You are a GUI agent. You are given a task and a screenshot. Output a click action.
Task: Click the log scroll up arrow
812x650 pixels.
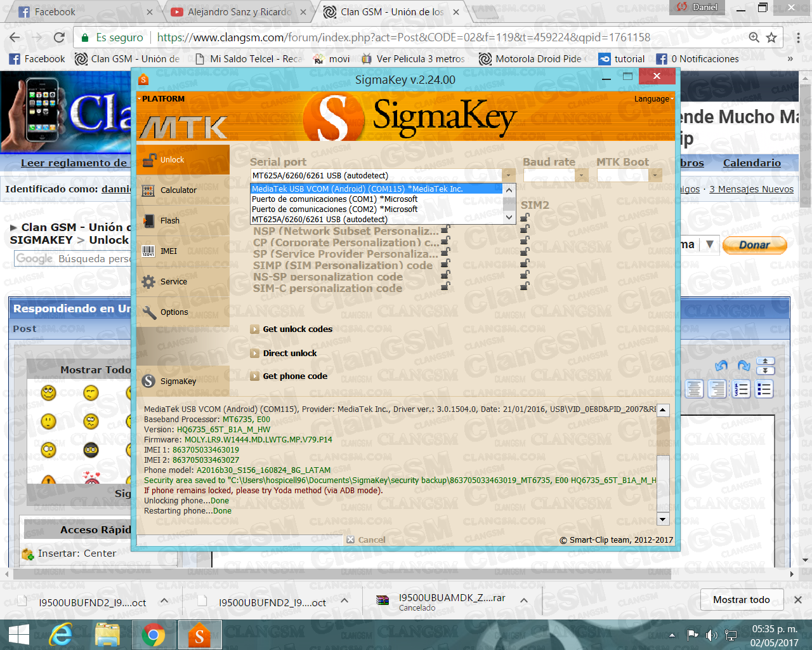[663, 410]
